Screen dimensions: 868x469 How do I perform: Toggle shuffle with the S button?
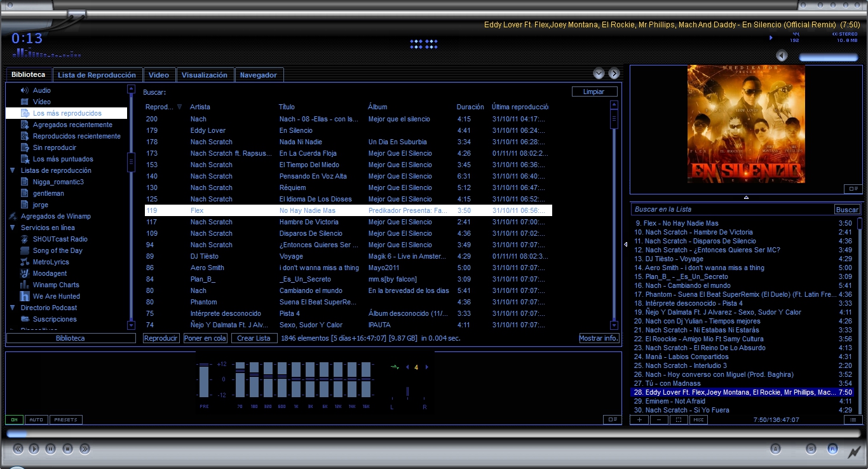(x=811, y=449)
